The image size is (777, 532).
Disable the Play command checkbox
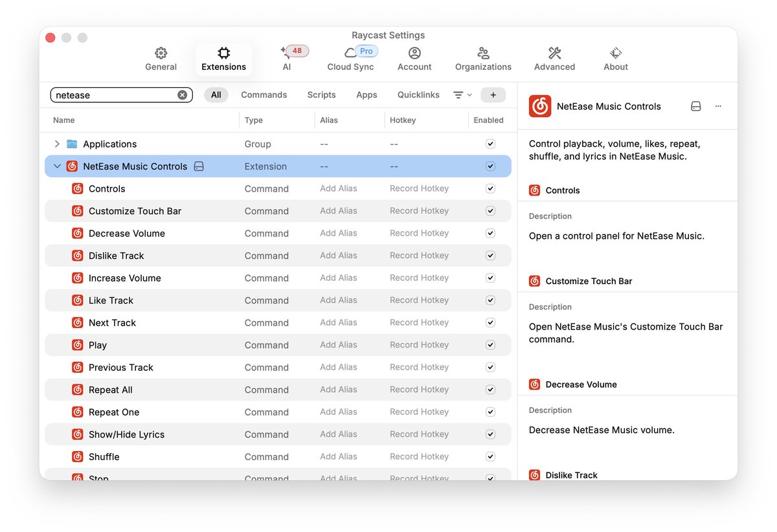click(x=490, y=345)
